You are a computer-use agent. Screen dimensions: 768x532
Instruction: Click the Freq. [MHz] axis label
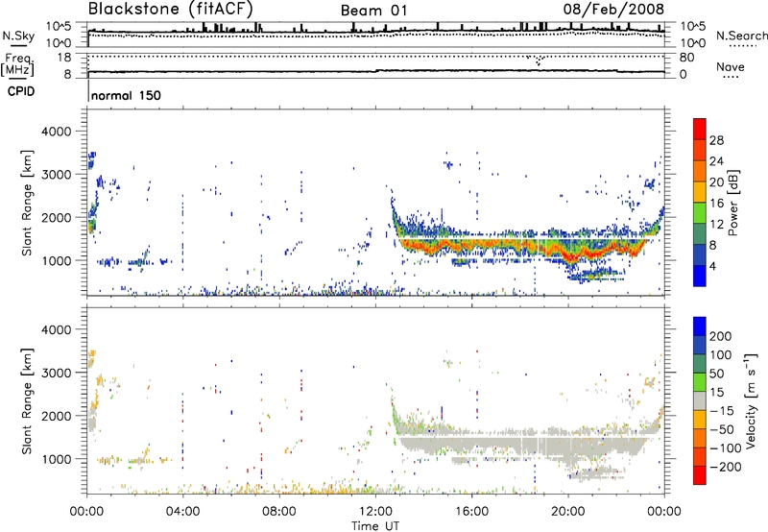(x=17, y=63)
